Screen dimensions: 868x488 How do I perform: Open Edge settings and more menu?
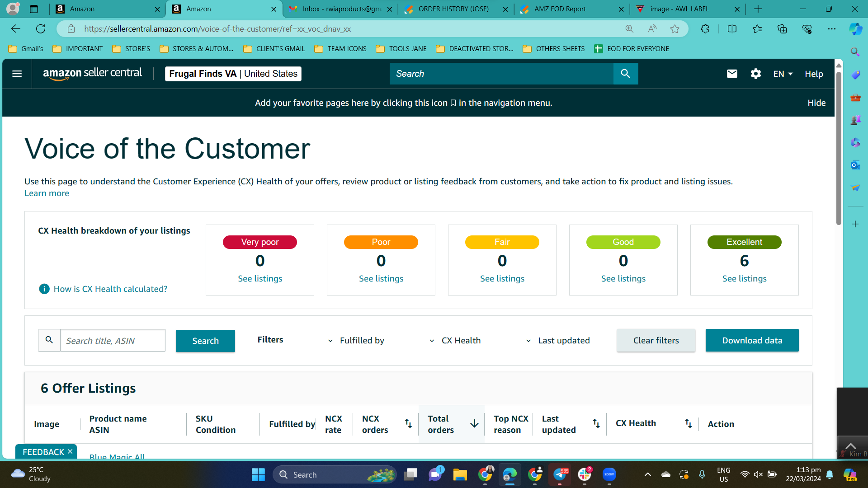point(832,29)
